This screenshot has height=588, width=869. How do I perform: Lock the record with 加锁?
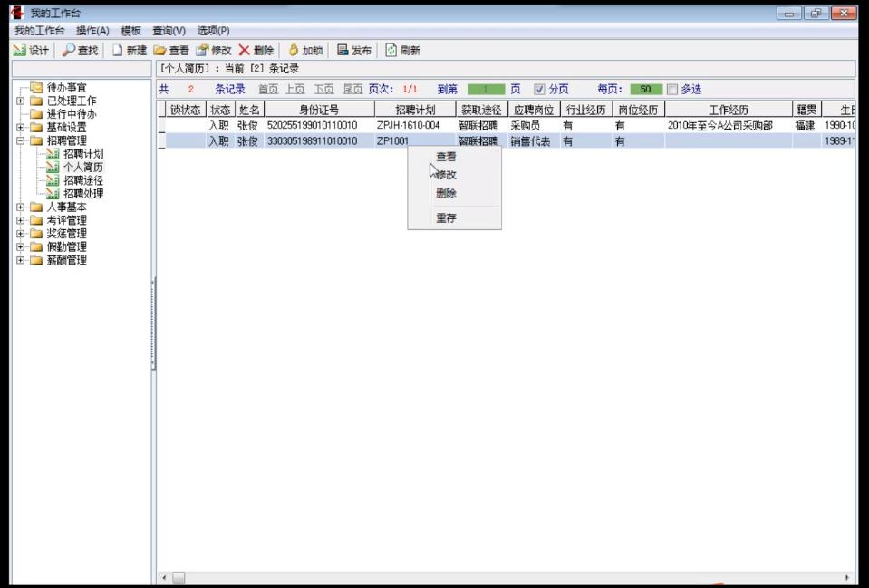coord(305,51)
